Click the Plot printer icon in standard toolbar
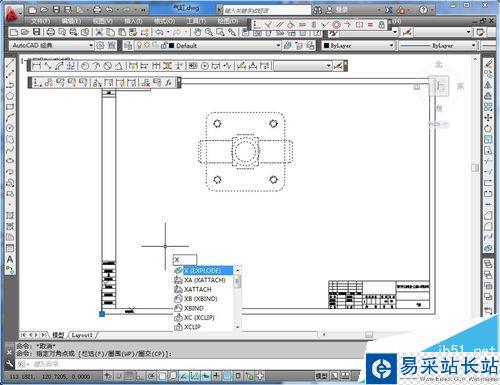 (x=51, y=32)
